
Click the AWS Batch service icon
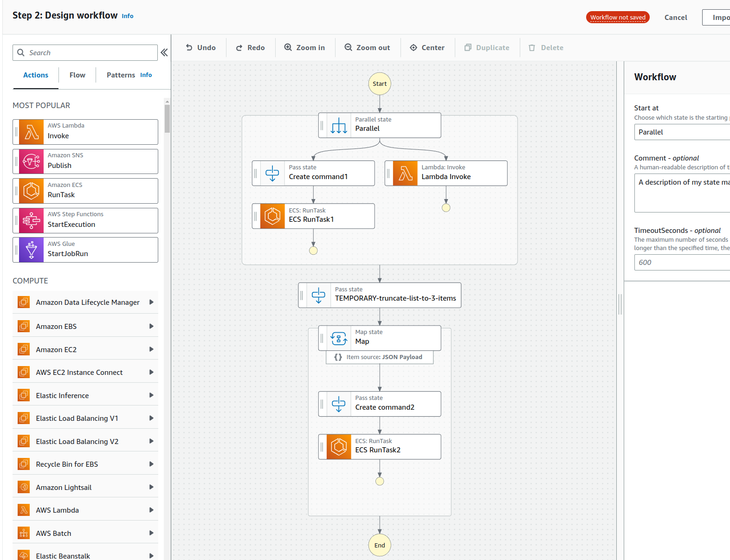coord(24,533)
